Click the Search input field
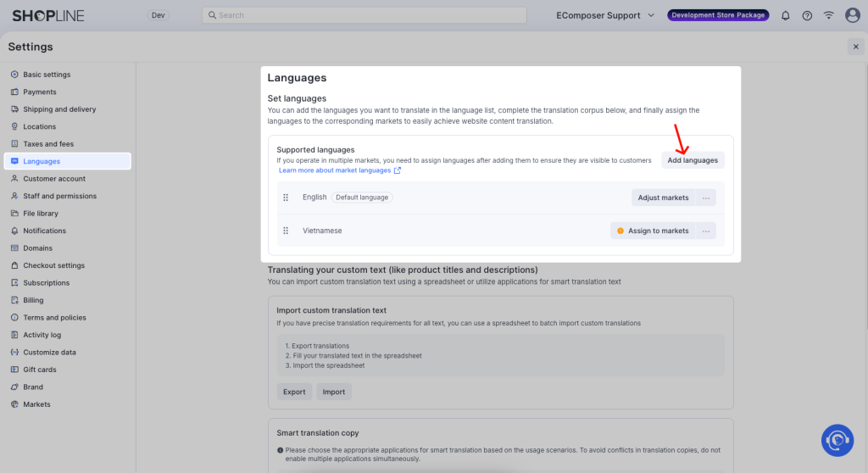Image resolution: width=868 pixels, height=473 pixels. click(x=364, y=15)
